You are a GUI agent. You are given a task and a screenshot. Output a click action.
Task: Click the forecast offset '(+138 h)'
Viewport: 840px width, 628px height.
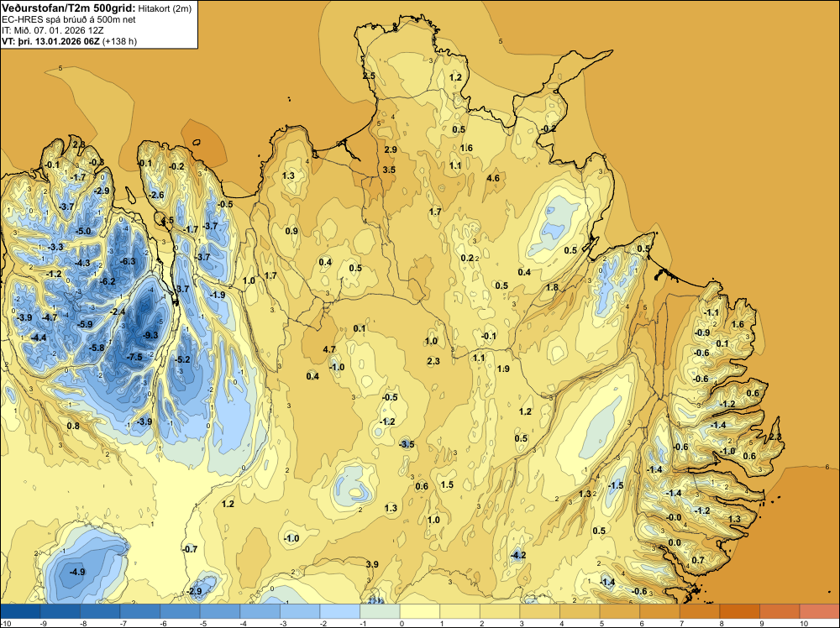(119, 41)
